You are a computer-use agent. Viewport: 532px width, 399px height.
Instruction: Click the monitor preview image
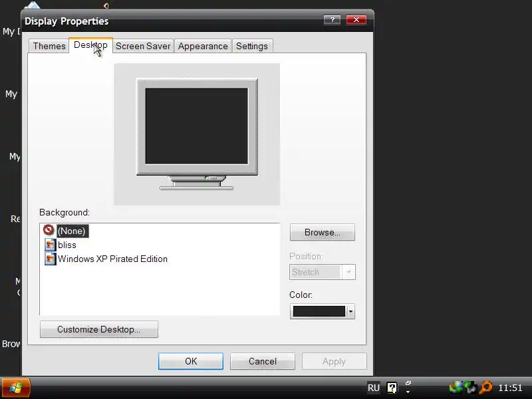[x=197, y=134]
